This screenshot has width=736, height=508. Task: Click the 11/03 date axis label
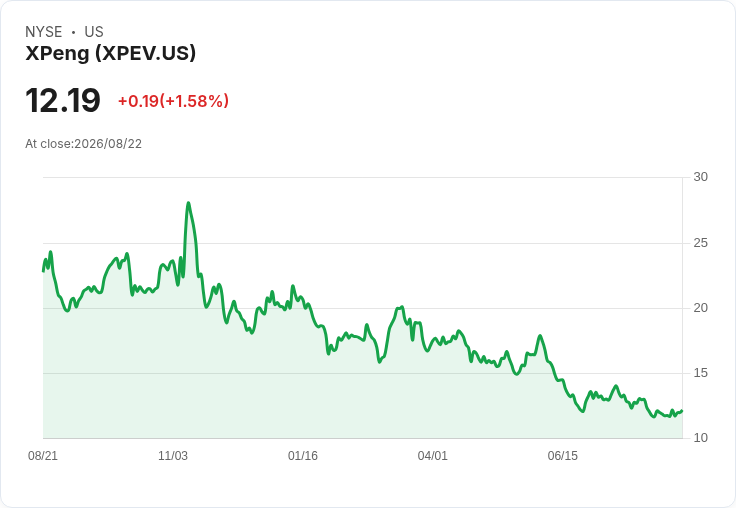click(x=173, y=455)
